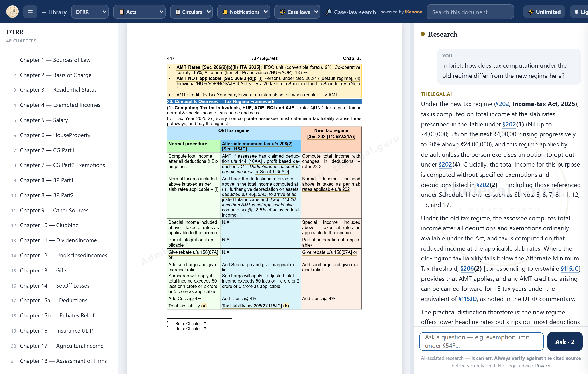Click the Case laws scales icon
Screen dimensions: 588x374
coord(282,12)
